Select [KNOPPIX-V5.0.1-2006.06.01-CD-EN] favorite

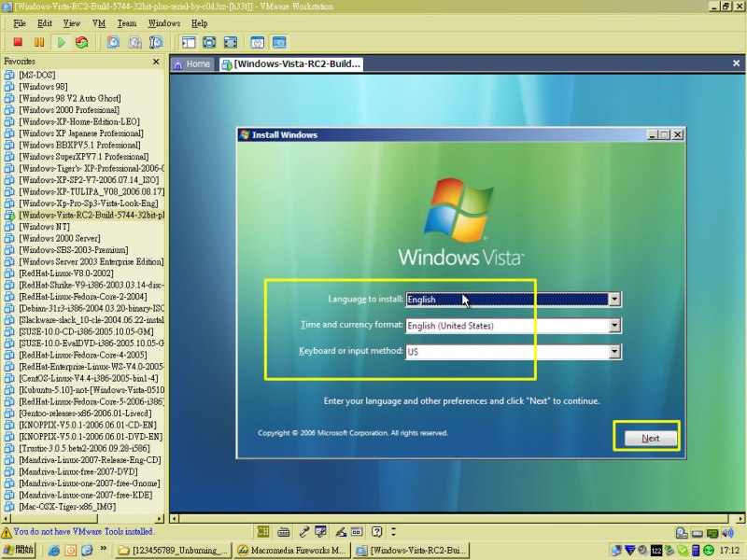point(87,425)
